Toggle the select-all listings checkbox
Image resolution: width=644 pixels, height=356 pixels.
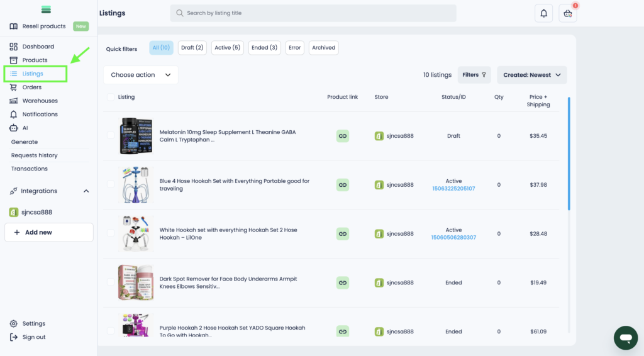point(111,97)
